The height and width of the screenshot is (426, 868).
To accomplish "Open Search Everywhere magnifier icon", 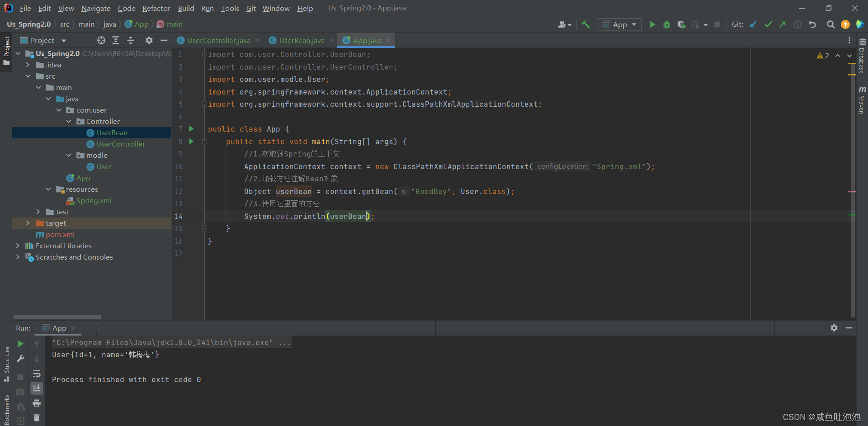I will click(830, 24).
